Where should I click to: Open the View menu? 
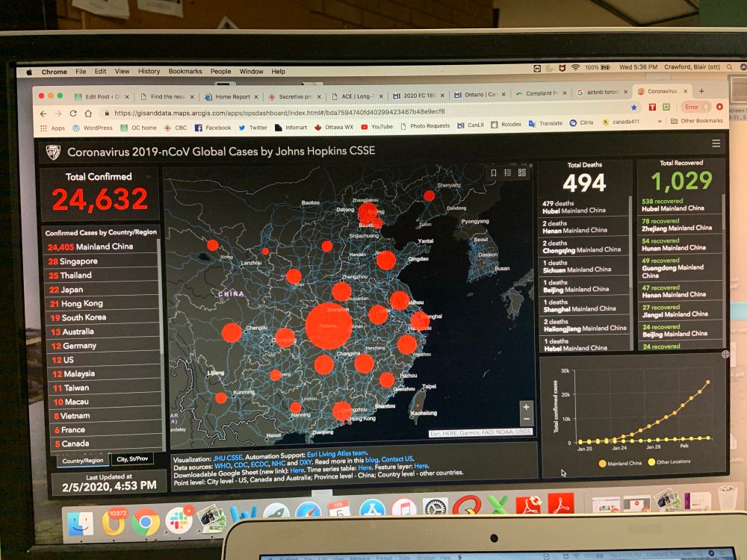point(122,71)
